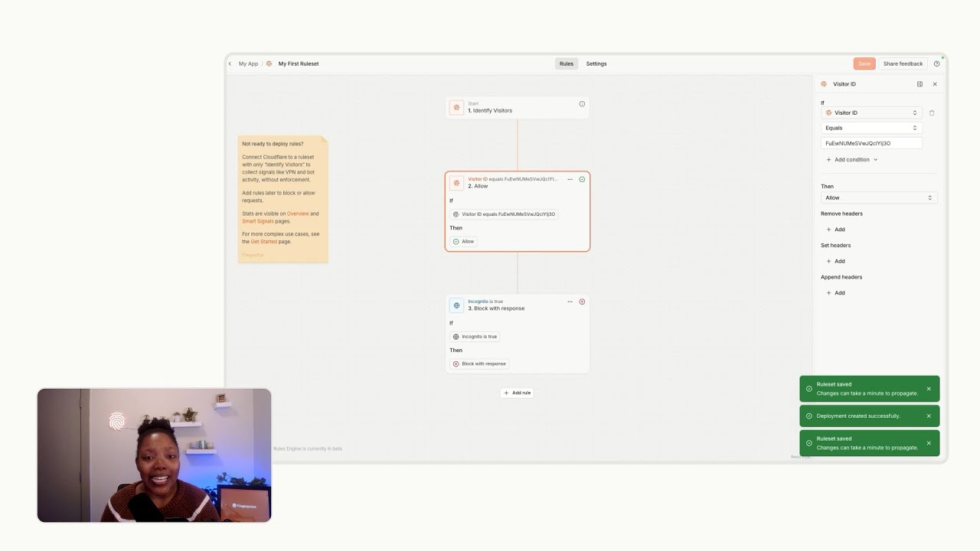
Task: Click the back chevron beside My App
Action: 230,64
